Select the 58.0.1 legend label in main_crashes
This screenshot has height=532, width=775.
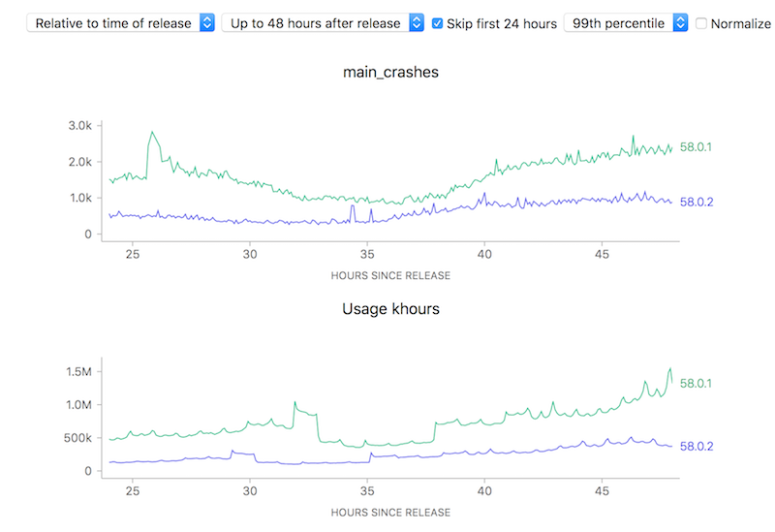697,147
